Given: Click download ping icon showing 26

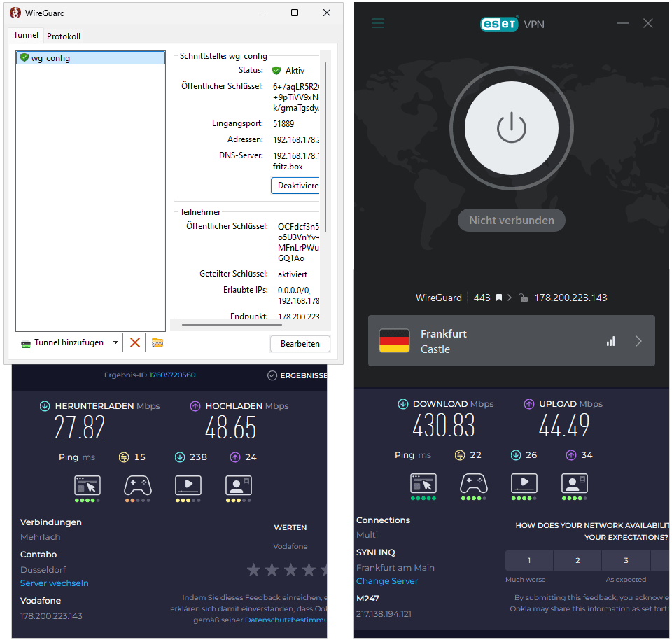Looking at the screenshot, I should tap(516, 455).
